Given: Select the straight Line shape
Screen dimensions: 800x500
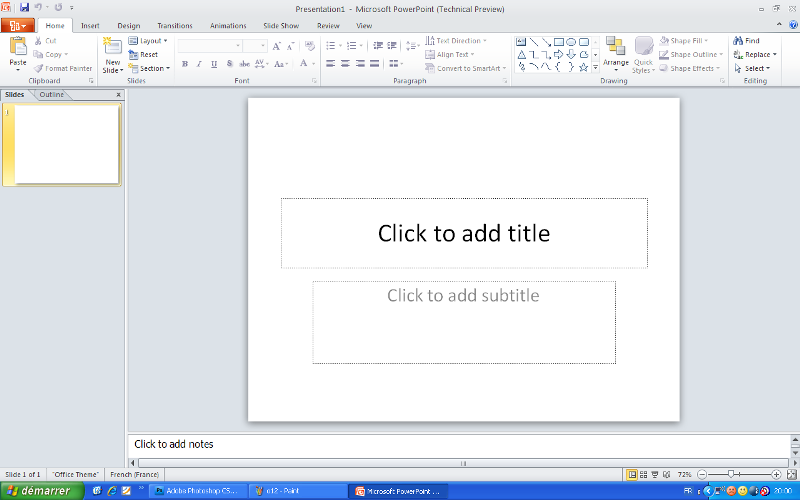Looking at the screenshot, I should pyautogui.click(x=534, y=42).
